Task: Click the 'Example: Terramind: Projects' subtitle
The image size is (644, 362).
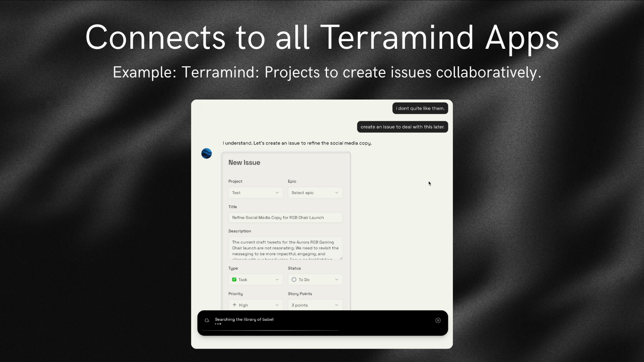Action: [327, 72]
